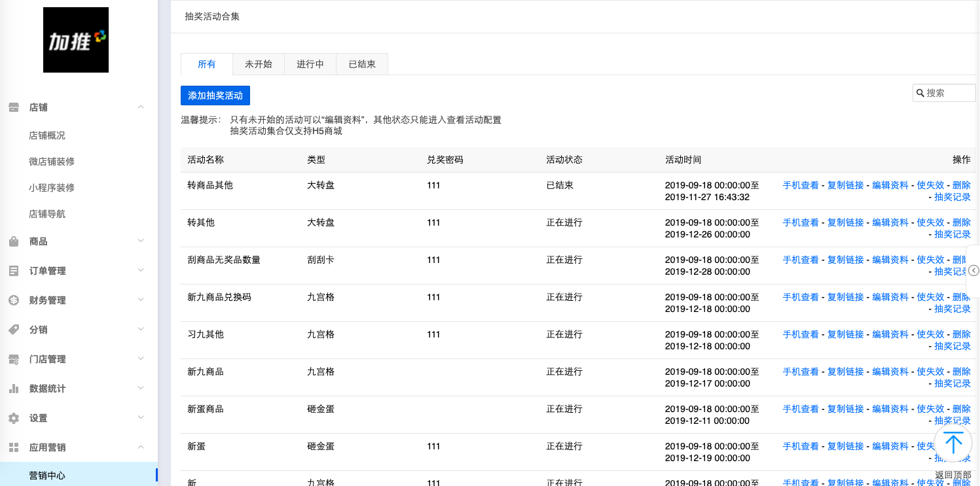
Task: Click the 活动名称 column header
Action: click(206, 160)
